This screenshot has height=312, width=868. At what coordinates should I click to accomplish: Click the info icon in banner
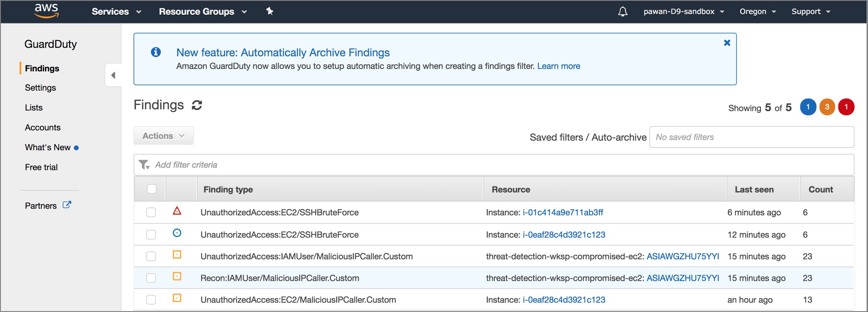click(x=156, y=52)
